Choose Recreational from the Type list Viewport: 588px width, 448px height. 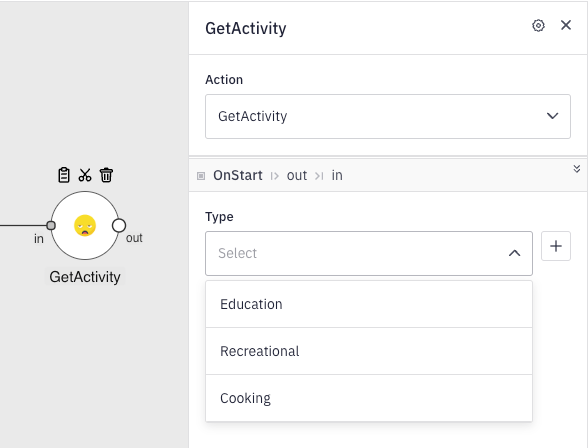(x=369, y=351)
